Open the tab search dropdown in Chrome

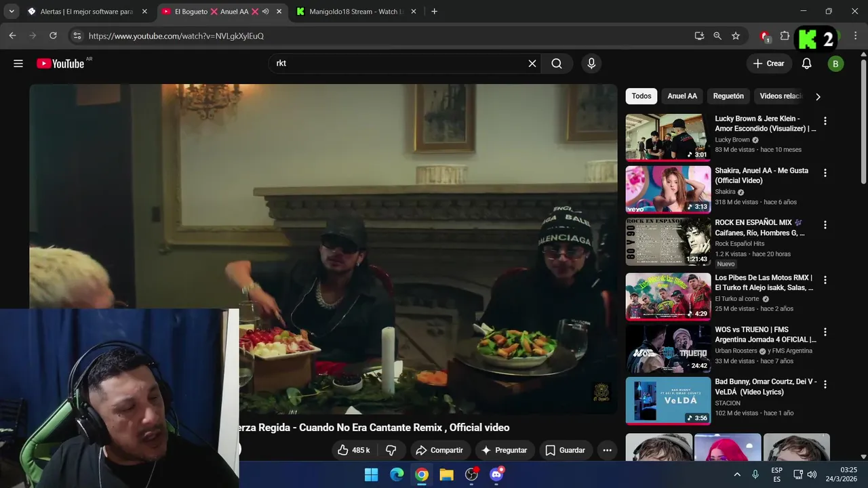(12, 12)
